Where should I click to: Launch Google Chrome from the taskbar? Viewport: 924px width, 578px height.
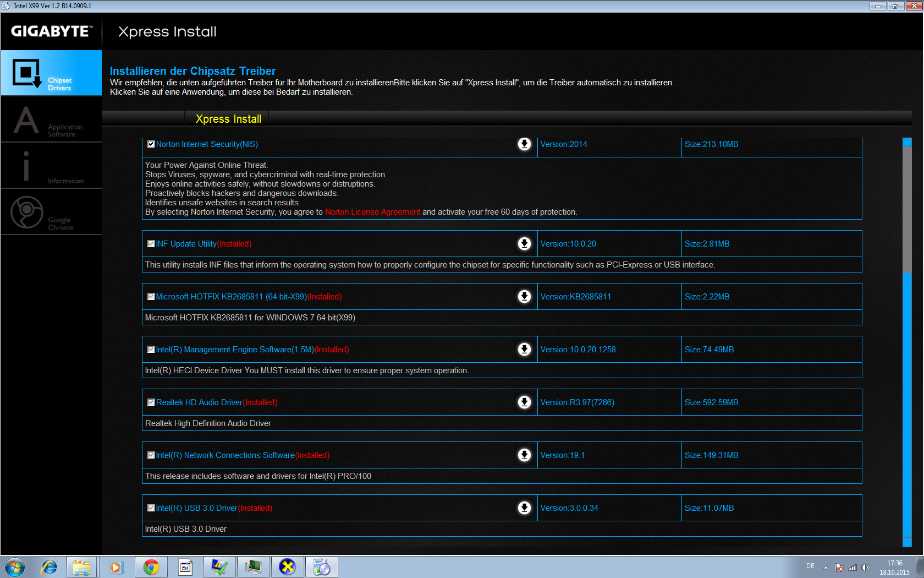point(151,567)
